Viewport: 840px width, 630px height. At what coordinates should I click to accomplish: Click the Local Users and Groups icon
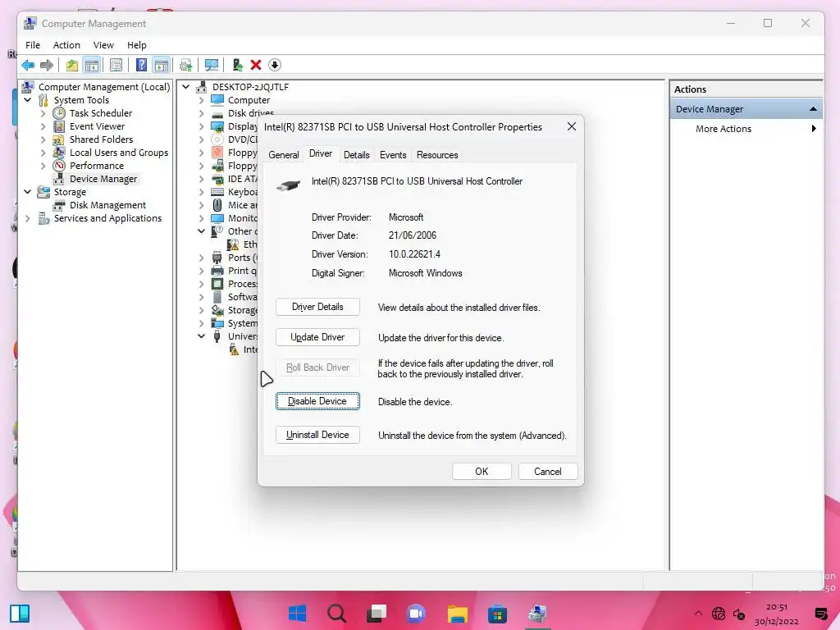pos(59,153)
